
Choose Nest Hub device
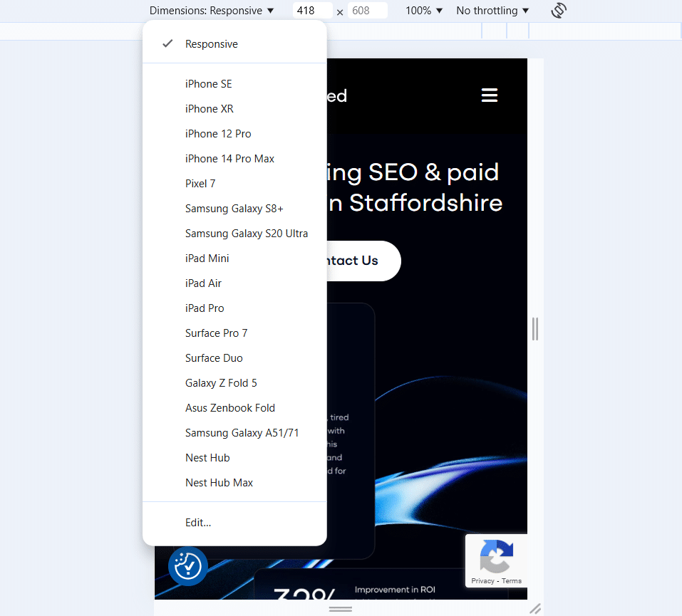click(234, 458)
